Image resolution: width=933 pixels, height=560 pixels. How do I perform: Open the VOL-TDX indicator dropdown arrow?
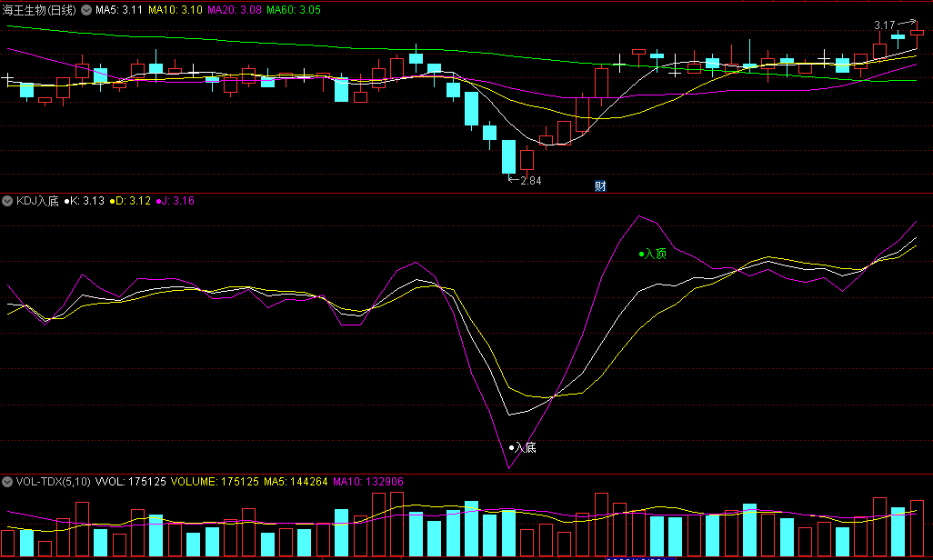(x=7, y=482)
